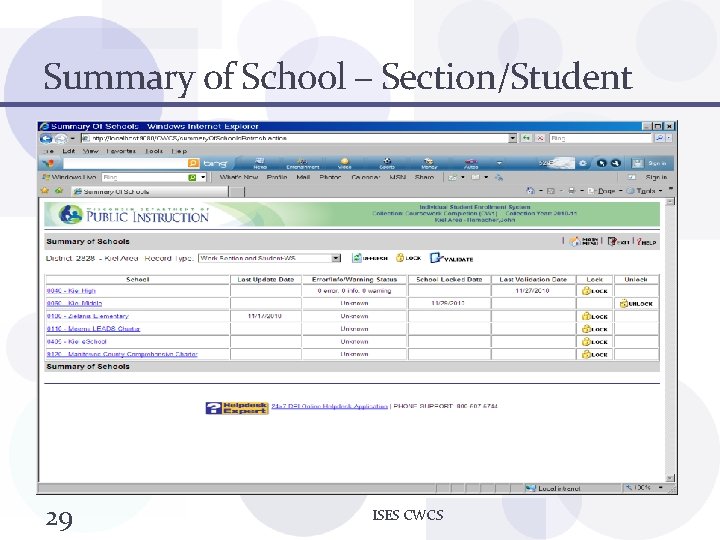Open the Kiel Middle school link
Viewport: 720px width, 540px height.
[74, 304]
